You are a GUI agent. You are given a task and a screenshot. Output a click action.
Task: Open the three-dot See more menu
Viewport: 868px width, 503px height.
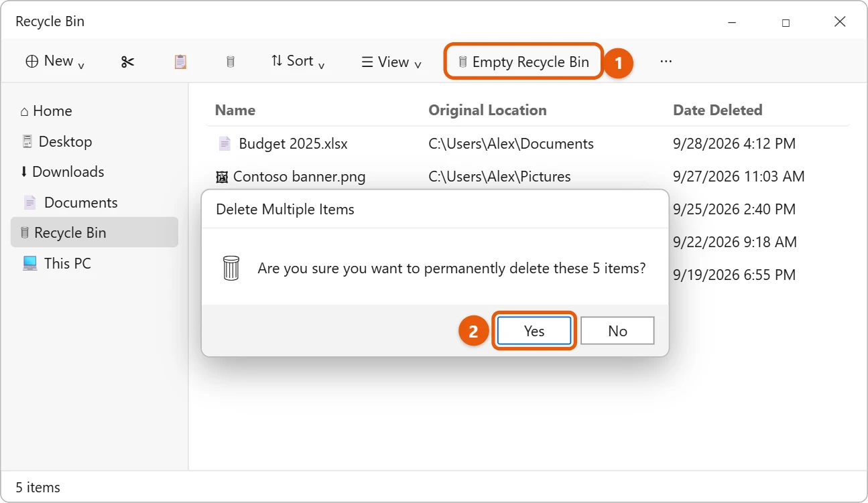coord(666,61)
